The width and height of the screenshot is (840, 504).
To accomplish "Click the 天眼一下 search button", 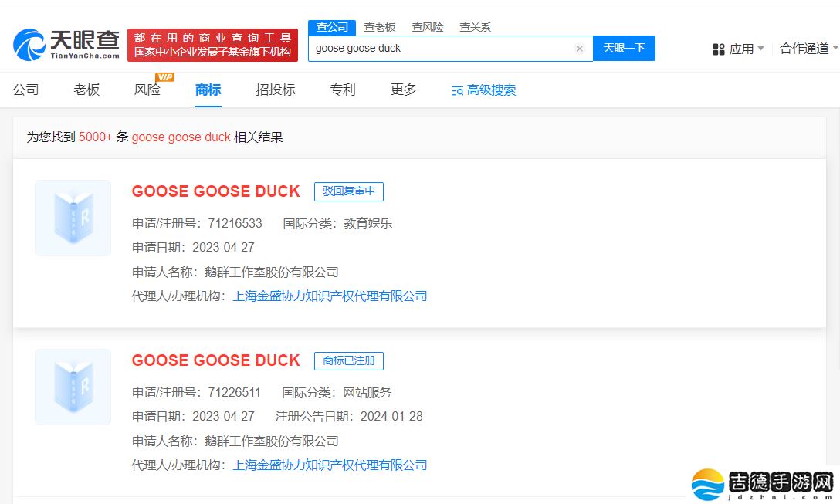I will click(x=624, y=48).
